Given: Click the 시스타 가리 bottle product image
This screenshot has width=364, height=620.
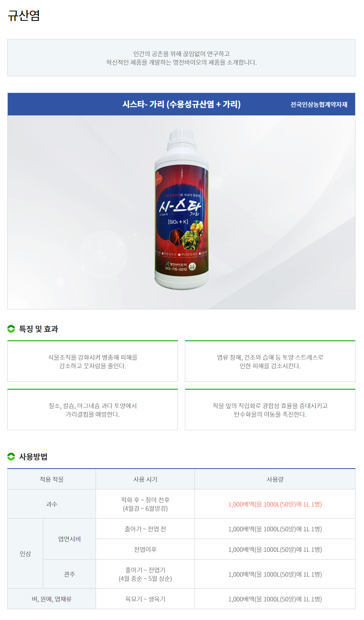Looking at the screenshot, I should pyautogui.click(x=181, y=210).
